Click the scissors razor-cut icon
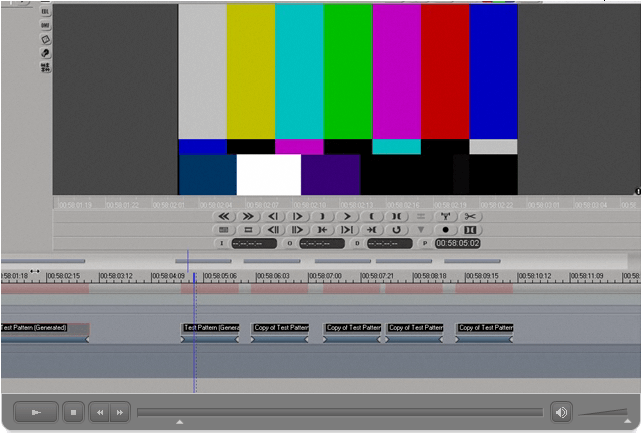Screen dimensions: 641x433 470,216
